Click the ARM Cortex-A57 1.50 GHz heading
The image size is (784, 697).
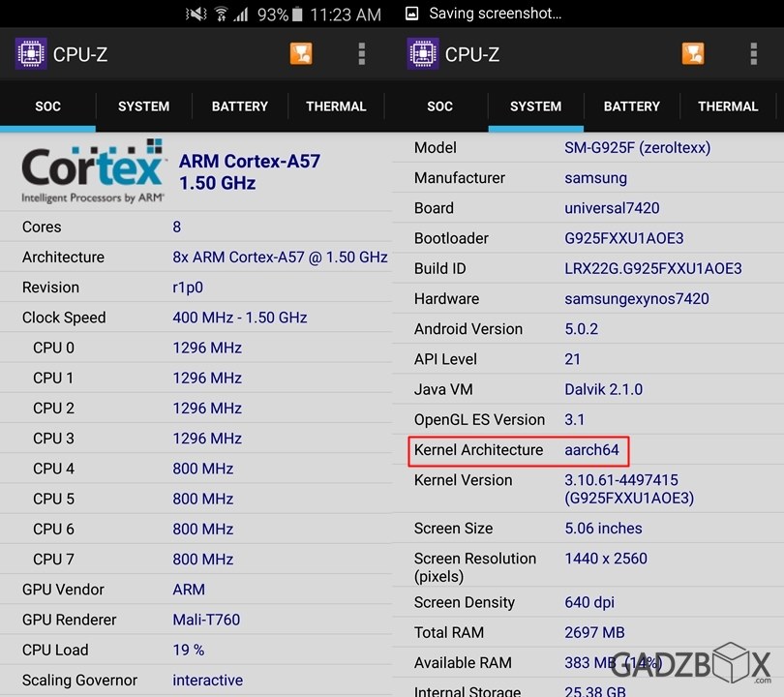click(x=249, y=172)
